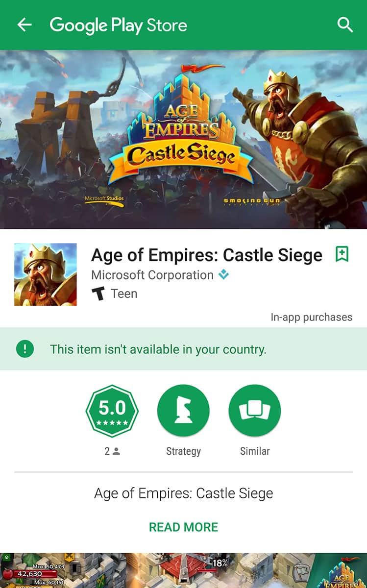Tap the 5.0 star rating badge

click(112, 411)
